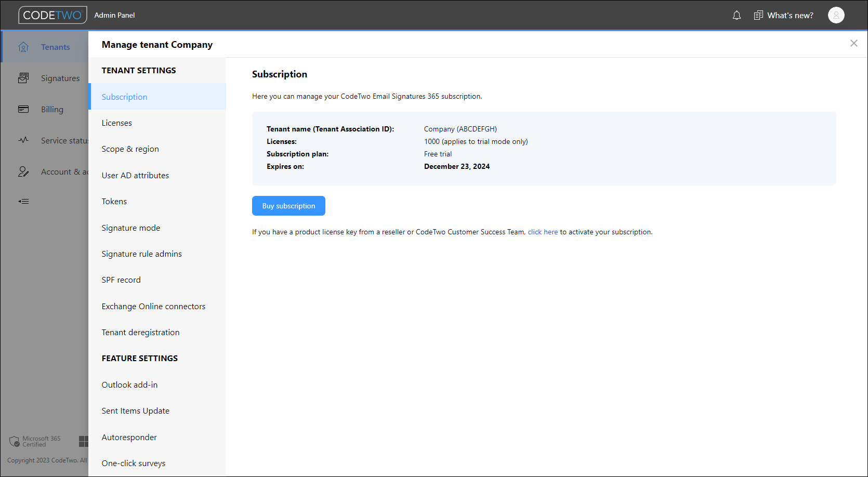Image resolution: width=868 pixels, height=477 pixels.
Task: Check Service status via the pulse icon
Action: tap(23, 140)
